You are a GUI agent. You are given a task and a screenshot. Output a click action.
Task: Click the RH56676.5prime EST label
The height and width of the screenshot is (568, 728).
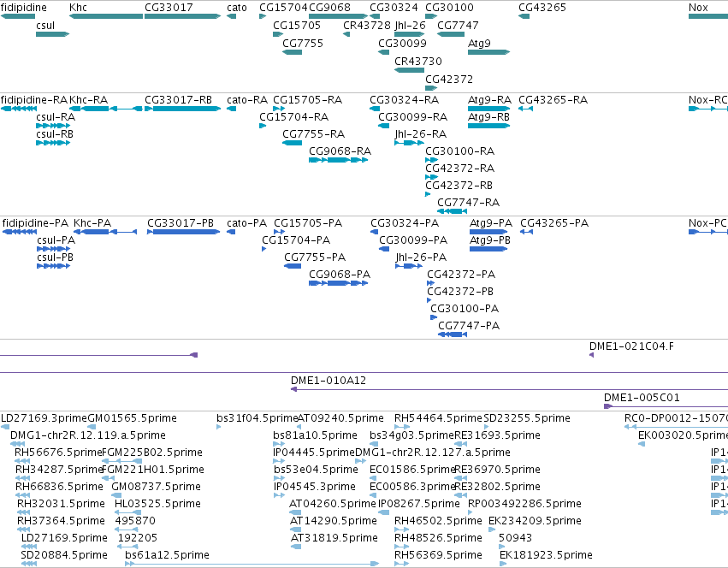(58, 453)
